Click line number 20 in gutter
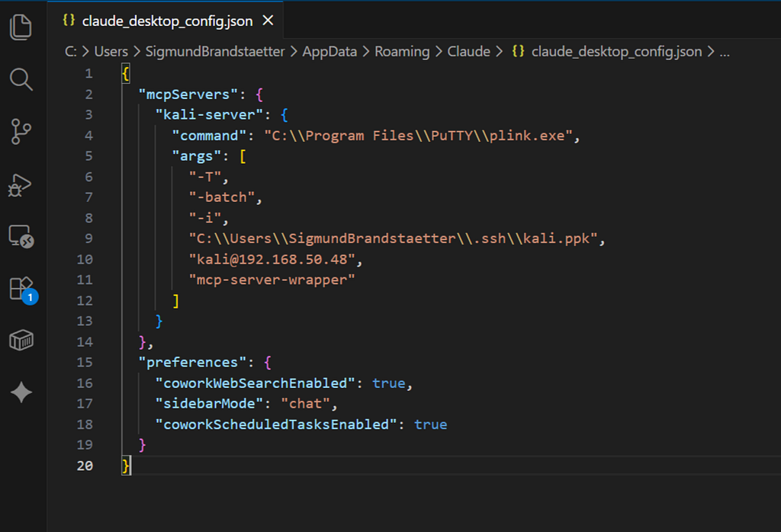781x532 pixels. (x=85, y=466)
